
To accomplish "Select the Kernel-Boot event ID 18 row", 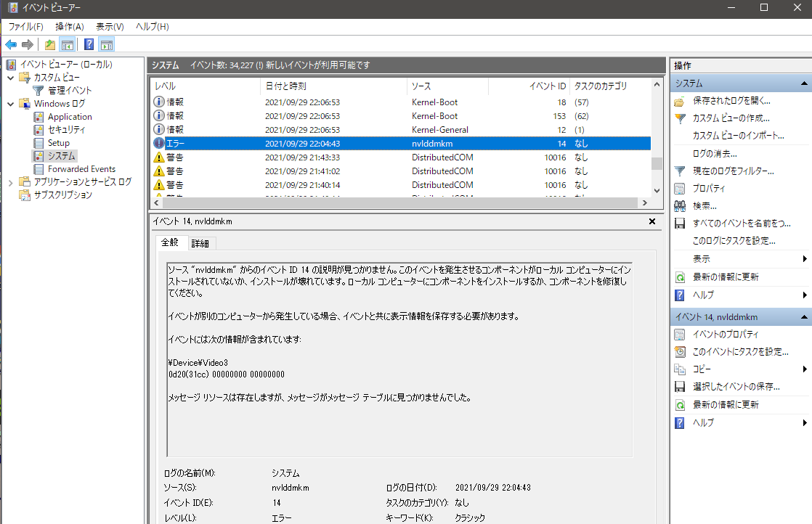I will 401,102.
